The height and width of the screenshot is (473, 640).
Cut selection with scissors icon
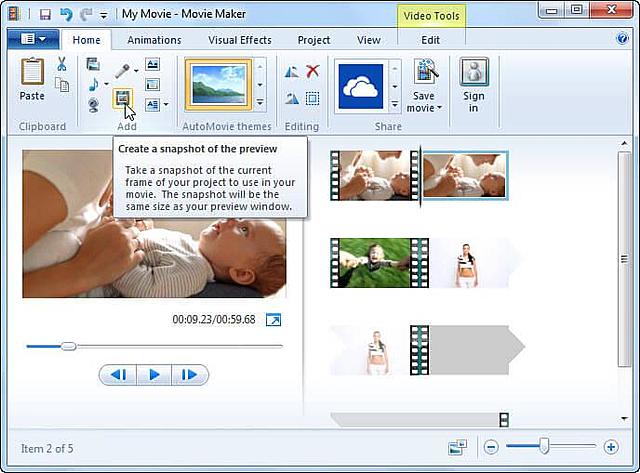pos(62,64)
